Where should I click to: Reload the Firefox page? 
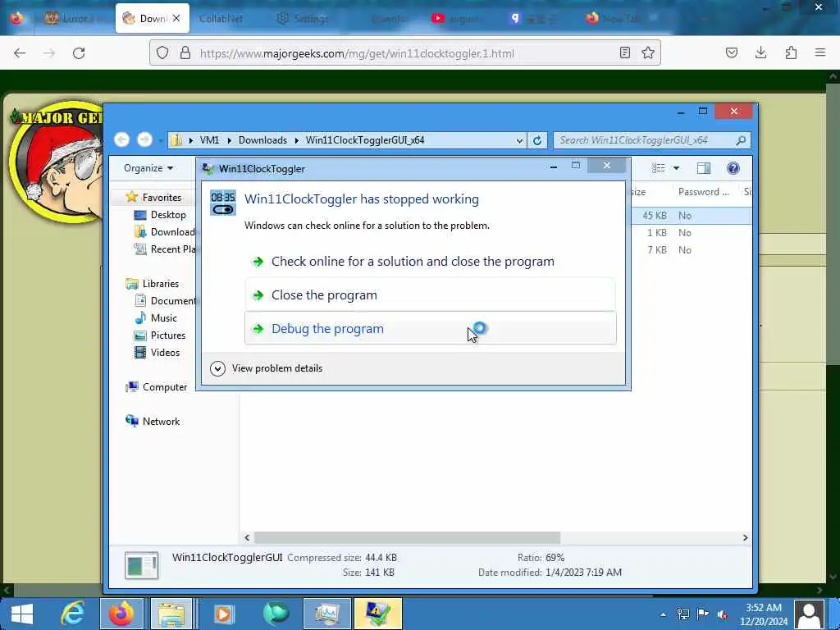(x=79, y=53)
